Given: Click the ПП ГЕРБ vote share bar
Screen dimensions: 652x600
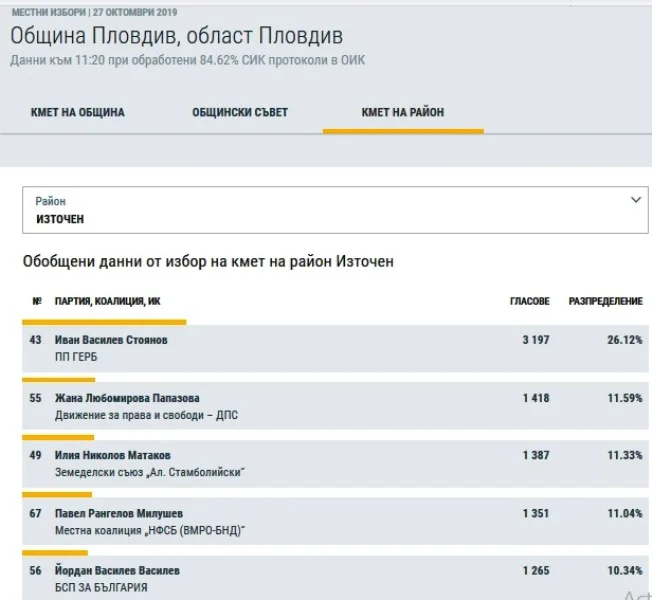Looking at the screenshot, I should [104, 322].
